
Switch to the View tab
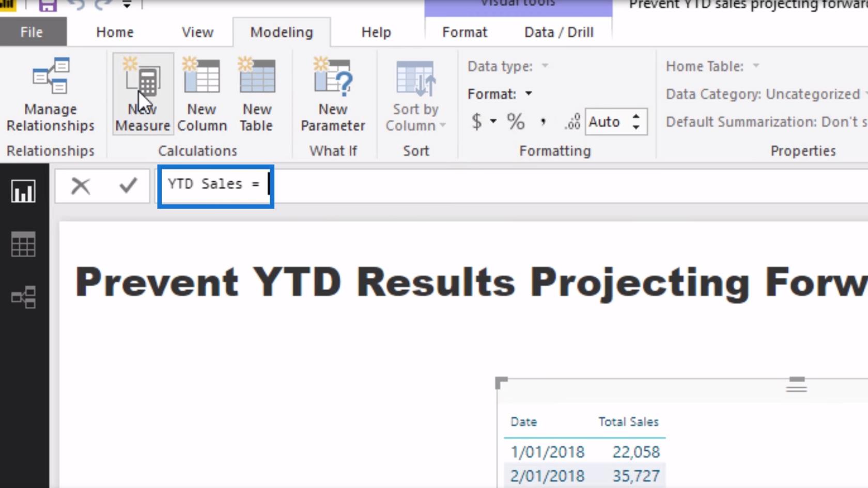[197, 32]
